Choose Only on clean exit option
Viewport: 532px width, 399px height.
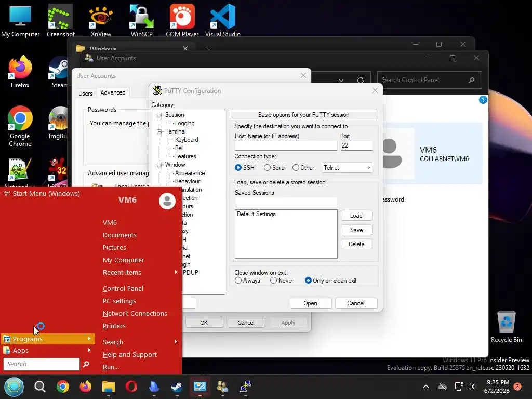308,281
